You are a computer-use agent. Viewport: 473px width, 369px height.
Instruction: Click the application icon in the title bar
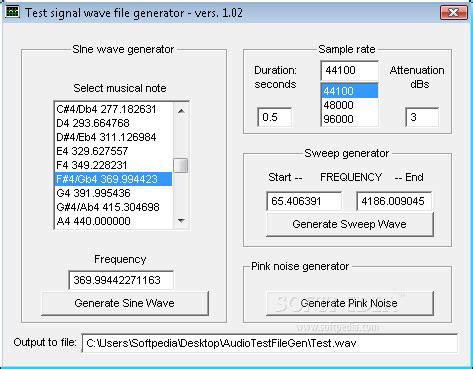pyautogui.click(x=12, y=12)
